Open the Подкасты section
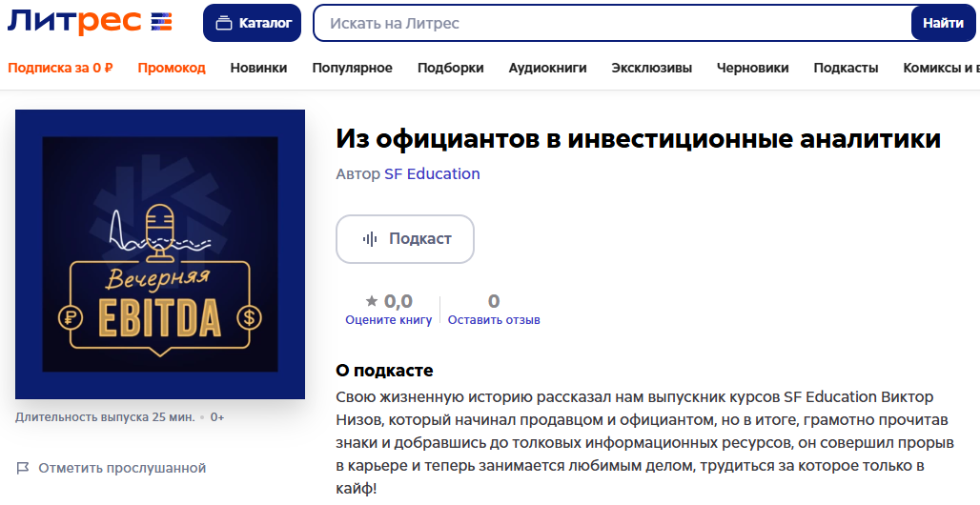The height and width of the screenshot is (505, 980). click(x=846, y=68)
